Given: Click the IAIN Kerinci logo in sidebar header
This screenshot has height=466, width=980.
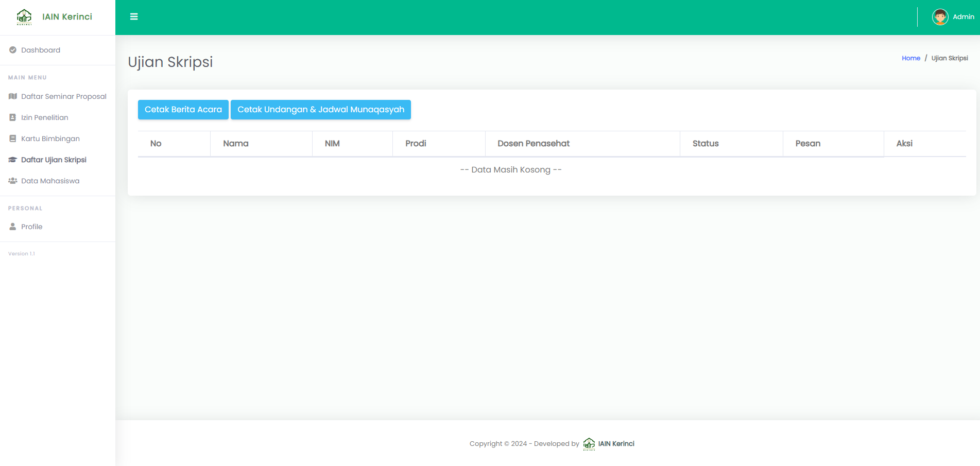Looking at the screenshot, I should tap(24, 17).
